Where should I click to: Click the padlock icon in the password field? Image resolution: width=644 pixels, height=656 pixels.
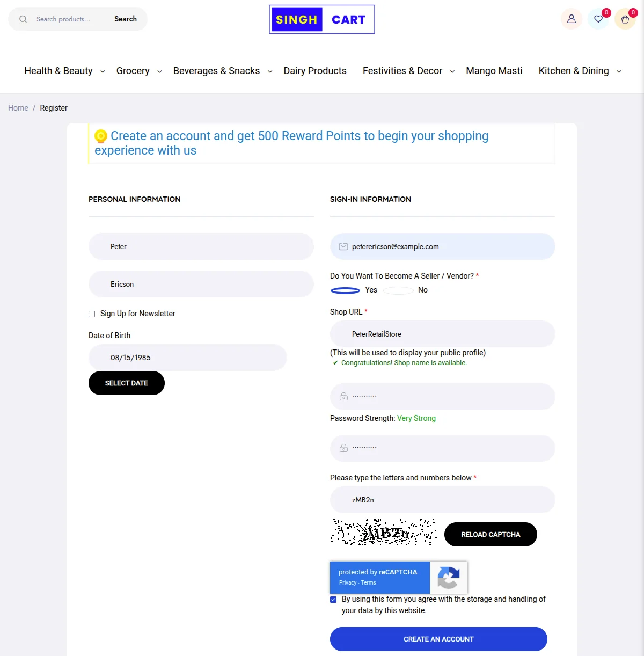tap(343, 397)
